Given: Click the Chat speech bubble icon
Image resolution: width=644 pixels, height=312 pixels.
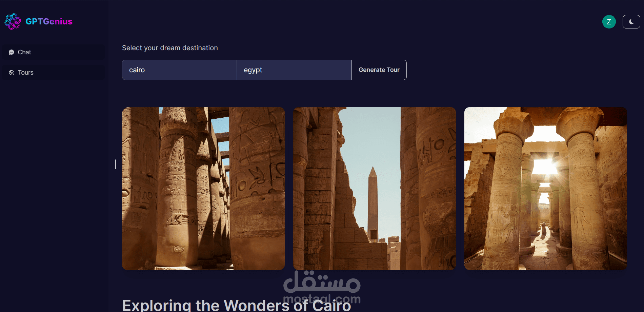Looking at the screenshot, I should [11, 52].
